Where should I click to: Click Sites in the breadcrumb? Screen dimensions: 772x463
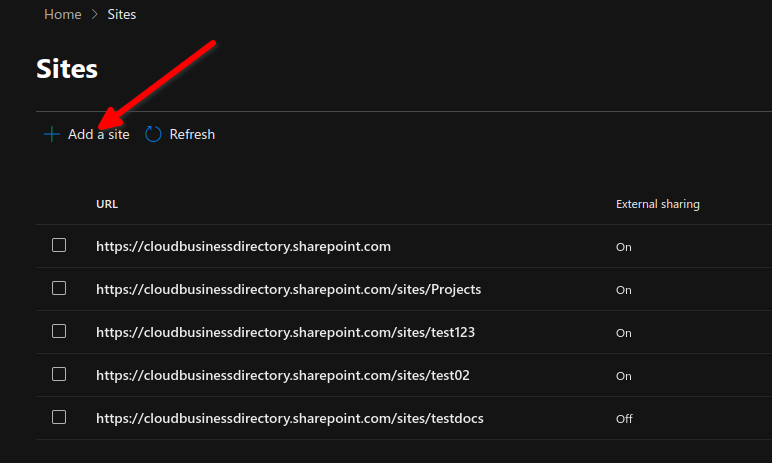point(122,15)
